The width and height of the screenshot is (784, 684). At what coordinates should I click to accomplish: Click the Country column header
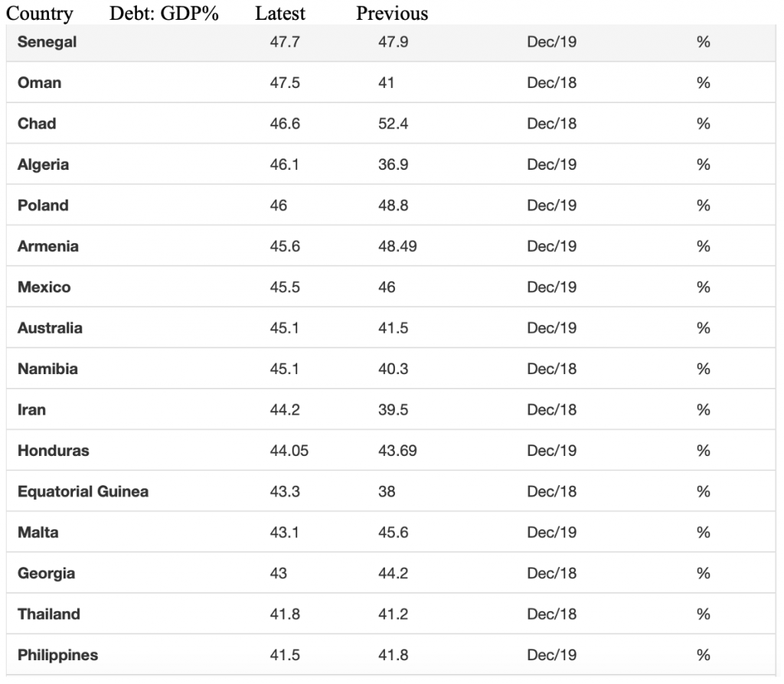pos(40,14)
